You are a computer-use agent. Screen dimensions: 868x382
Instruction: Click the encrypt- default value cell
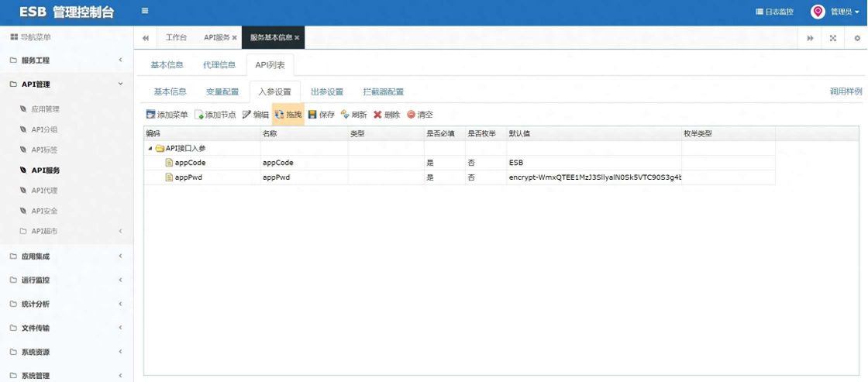594,177
